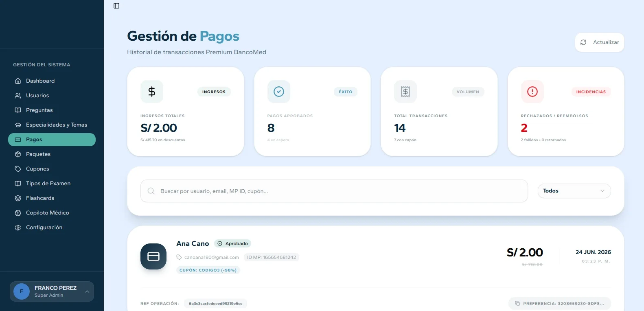644x311 pixels.
Task: Click the Pagos Aprobados count 8
Action: pos(271,128)
